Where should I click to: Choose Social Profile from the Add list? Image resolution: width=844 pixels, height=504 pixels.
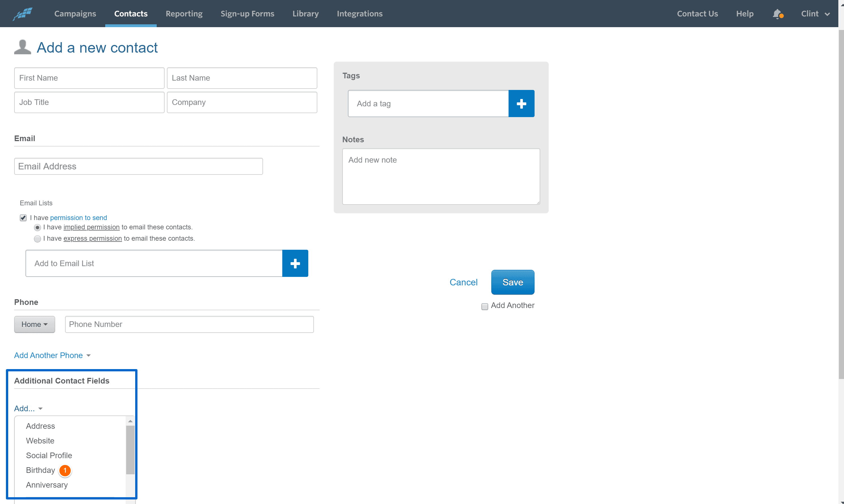49,455
